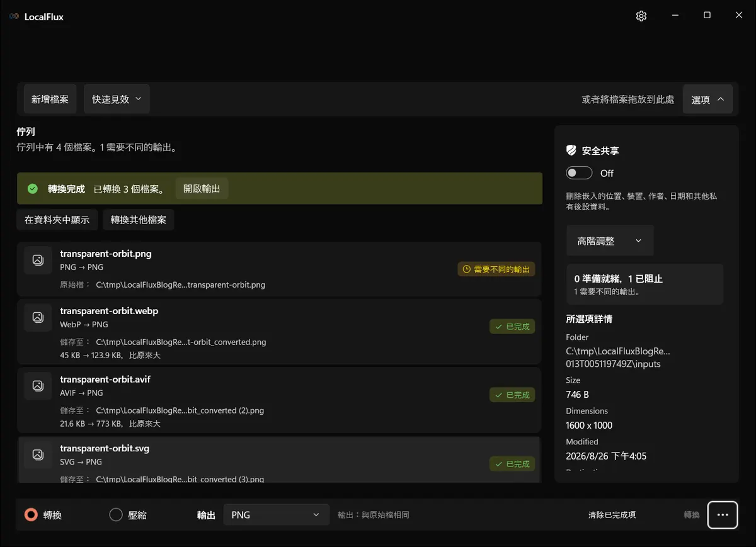
Task: Click the image icon for transparent-orbit.webp
Action: pyautogui.click(x=38, y=317)
